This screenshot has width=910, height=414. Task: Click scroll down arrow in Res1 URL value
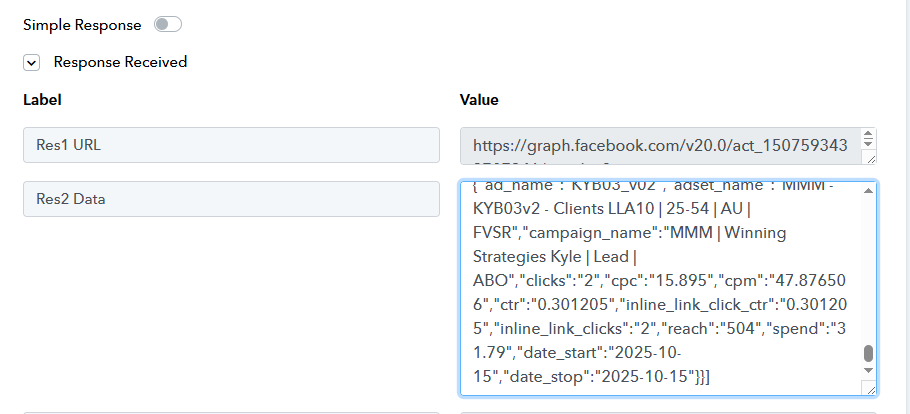pos(868,146)
